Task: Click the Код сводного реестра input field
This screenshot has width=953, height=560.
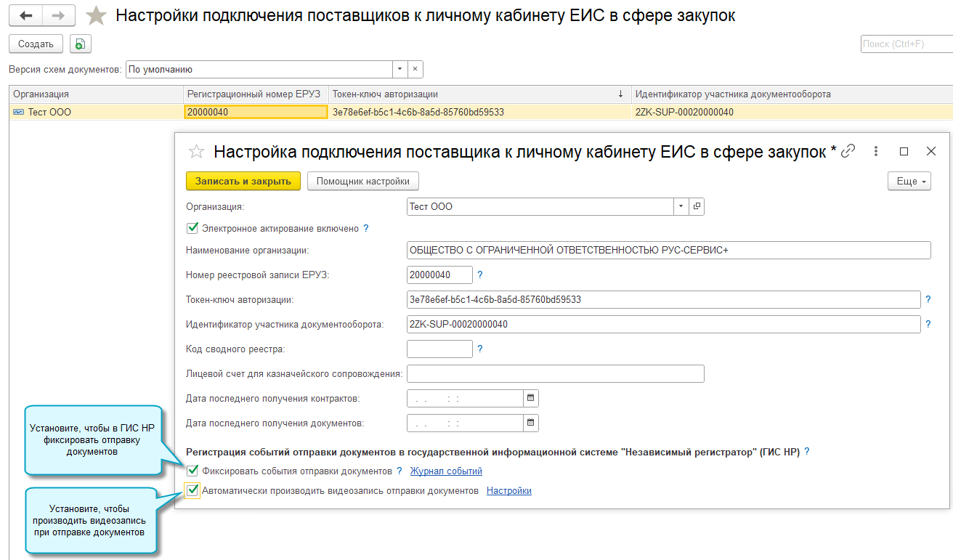Action: click(439, 349)
